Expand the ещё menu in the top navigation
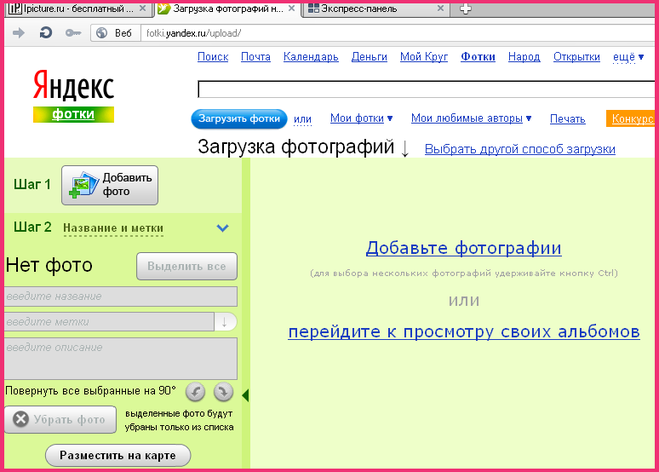Screen dimensions: 659x472 point(627,57)
